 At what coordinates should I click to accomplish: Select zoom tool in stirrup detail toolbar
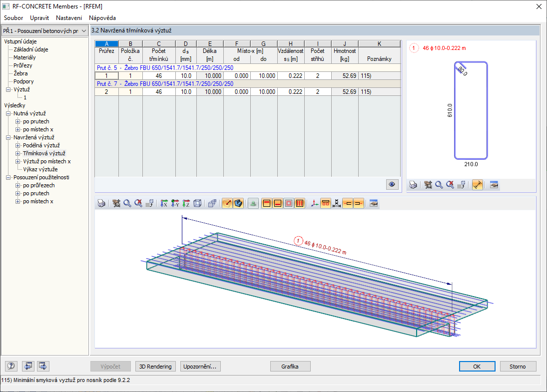[439, 185]
